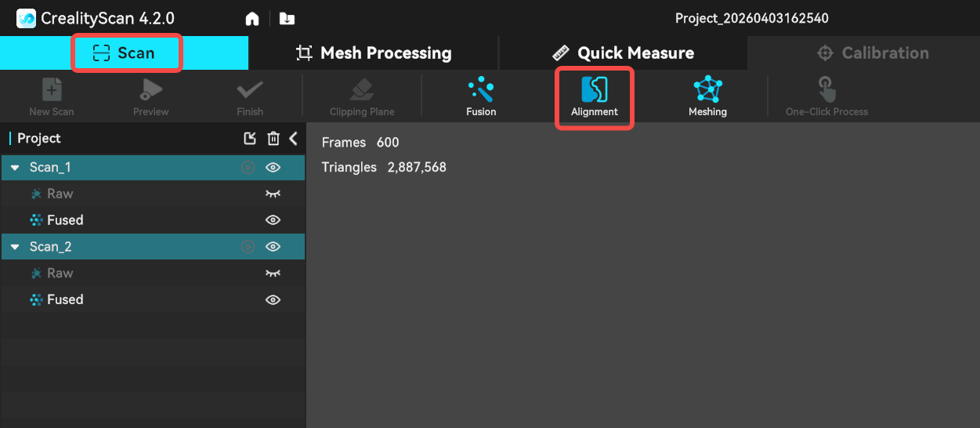Click the play icon on Scan_1 row
Screen dimensions: 980x428
[x=248, y=167]
